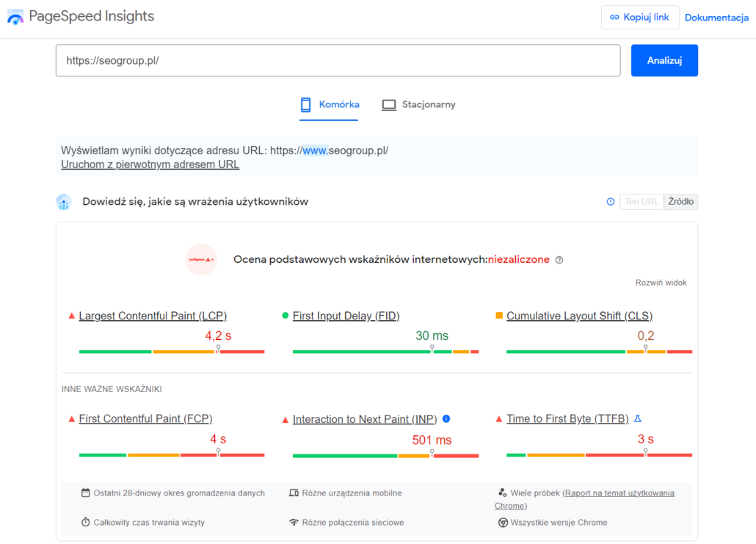
Task: Click the Kopiuj link button
Action: (640, 18)
